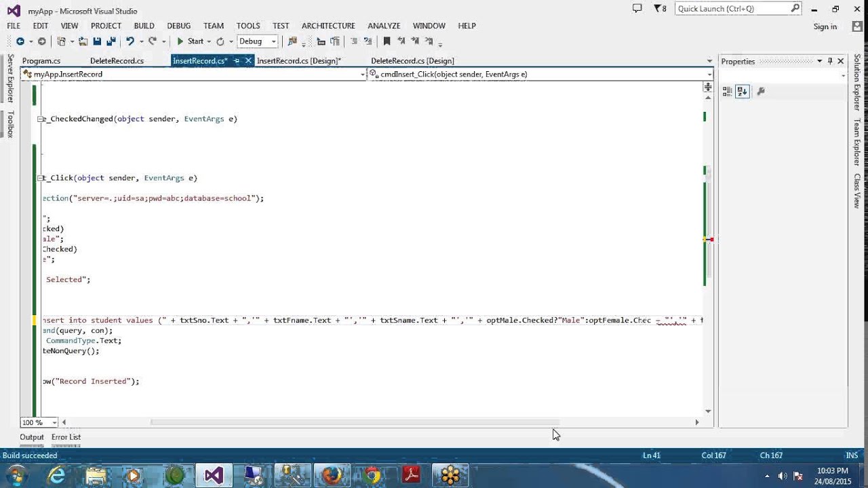Screen dimensions: 868x488
Task: Open the document tabs overflow dropdown
Action: (x=709, y=61)
